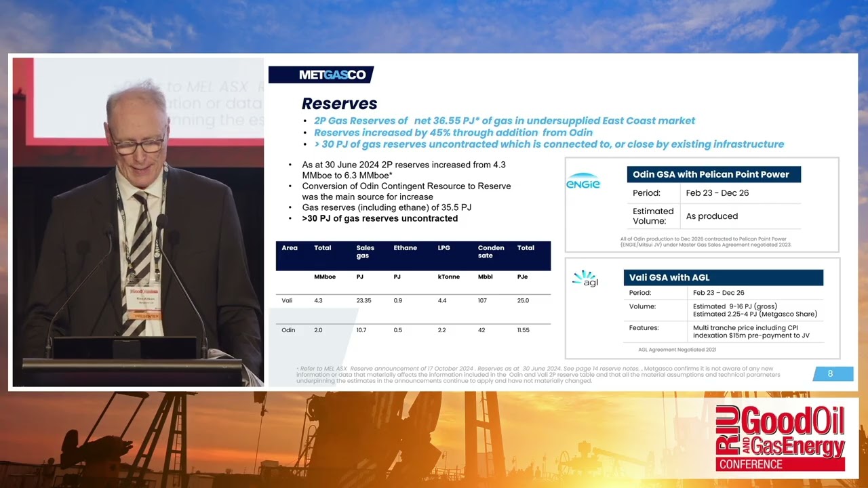Click the 'All of Odin production to Dec 2026' note
Image resolution: width=868 pixels, height=488 pixels.
tap(705, 241)
